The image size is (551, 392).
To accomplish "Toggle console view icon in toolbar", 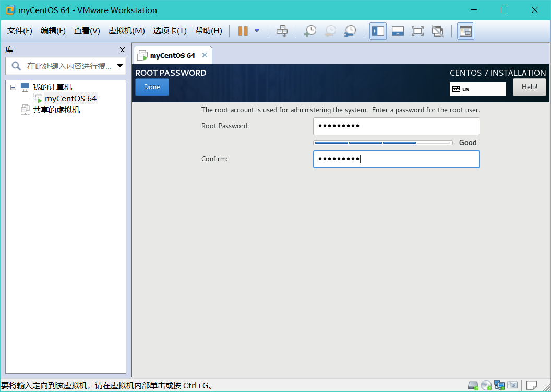I will [x=465, y=31].
